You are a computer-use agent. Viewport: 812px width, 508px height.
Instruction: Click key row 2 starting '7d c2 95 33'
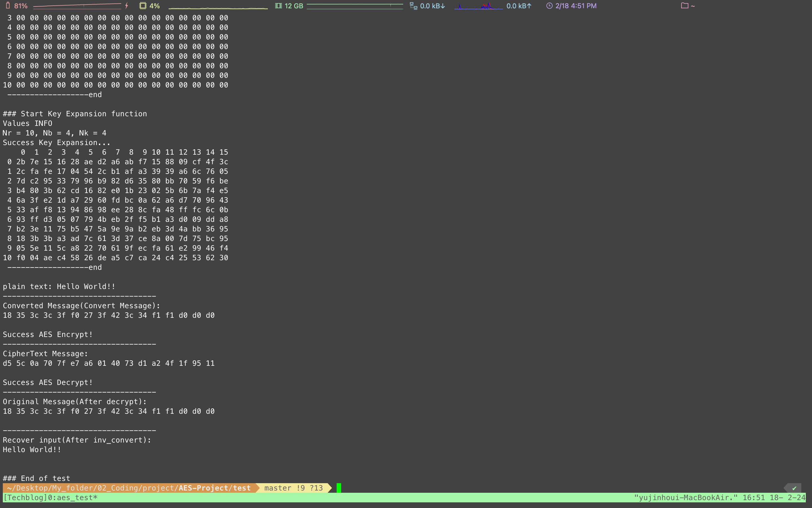coord(118,181)
